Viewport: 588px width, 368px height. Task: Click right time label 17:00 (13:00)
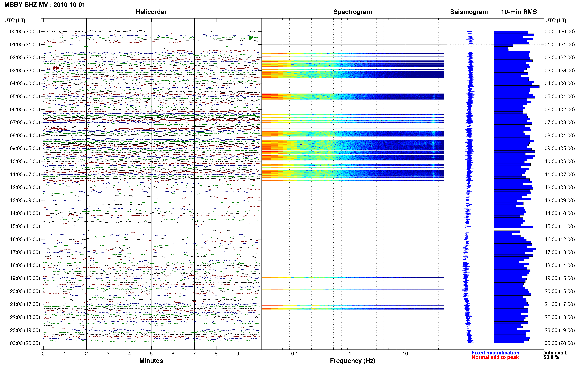tap(560, 252)
